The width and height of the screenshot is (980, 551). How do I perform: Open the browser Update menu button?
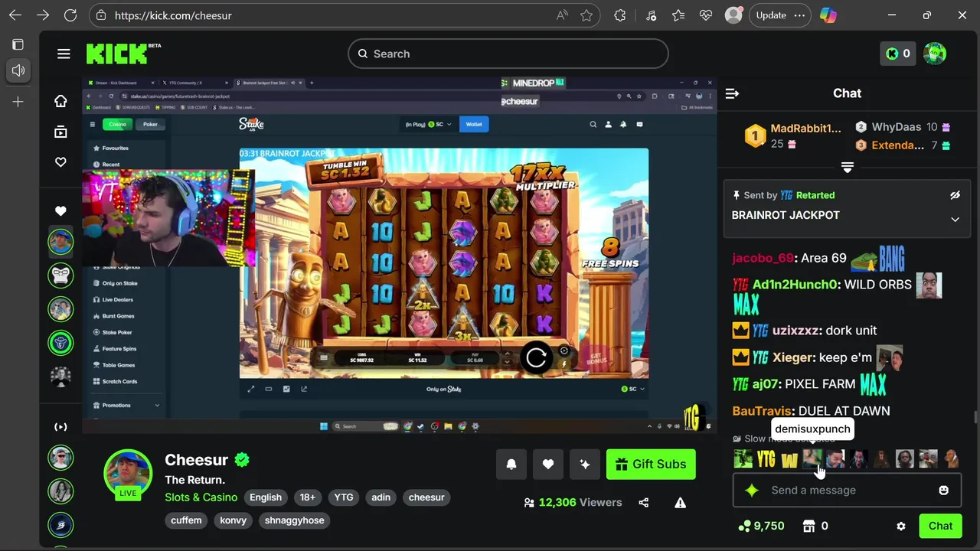click(x=779, y=15)
